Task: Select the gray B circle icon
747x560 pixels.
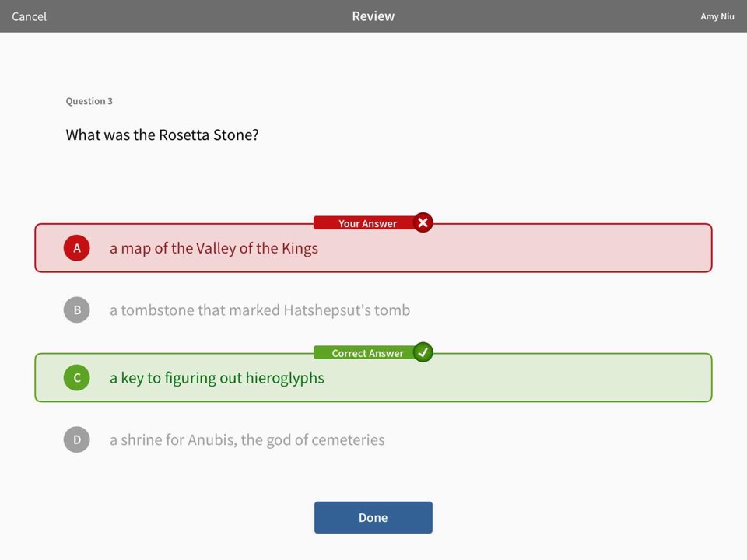Action: click(x=77, y=310)
